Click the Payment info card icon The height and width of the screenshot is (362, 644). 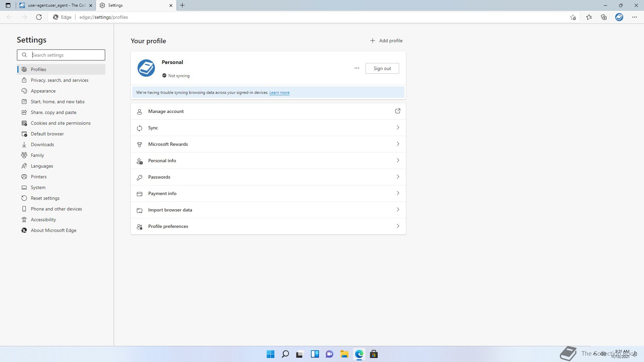140,194
